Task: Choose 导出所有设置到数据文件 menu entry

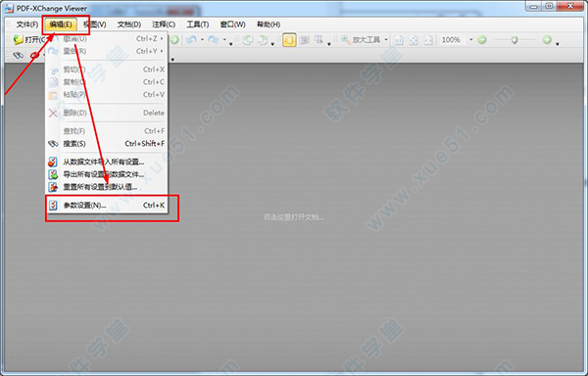Action: coord(106,174)
